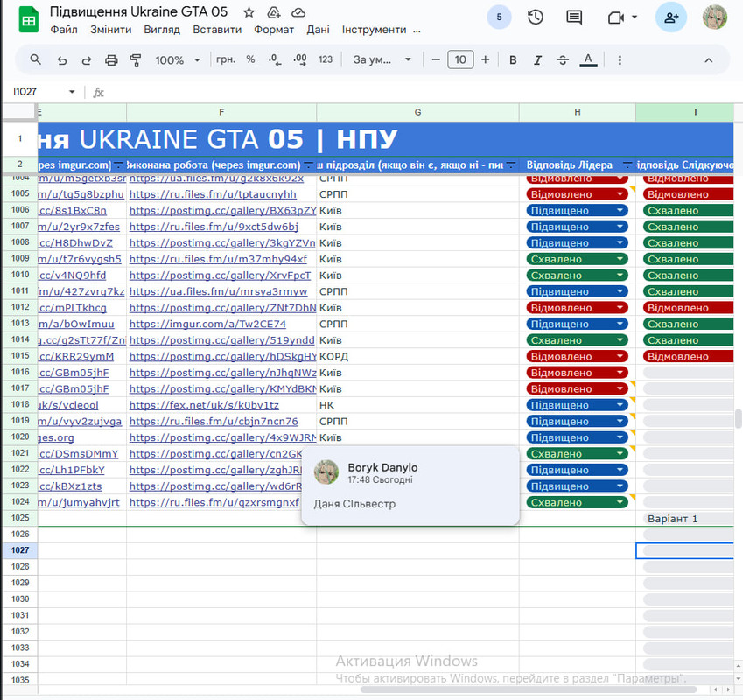Open the text color picker
The image size is (743, 700).
[x=588, y=60]
